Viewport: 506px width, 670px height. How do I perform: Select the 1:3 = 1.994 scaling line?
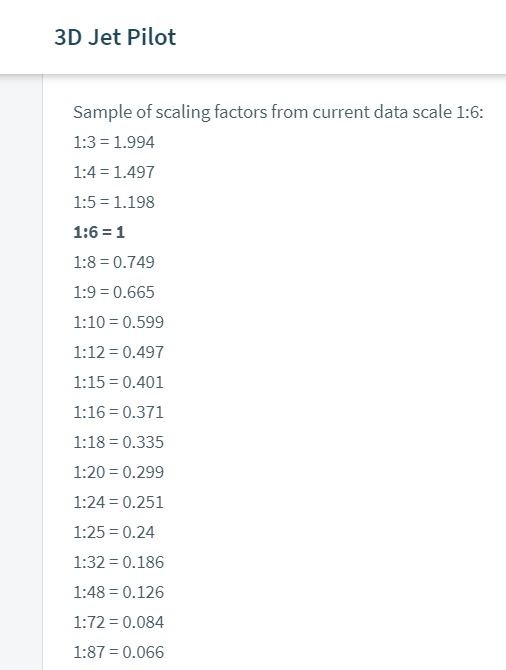(x=114, y=142)
